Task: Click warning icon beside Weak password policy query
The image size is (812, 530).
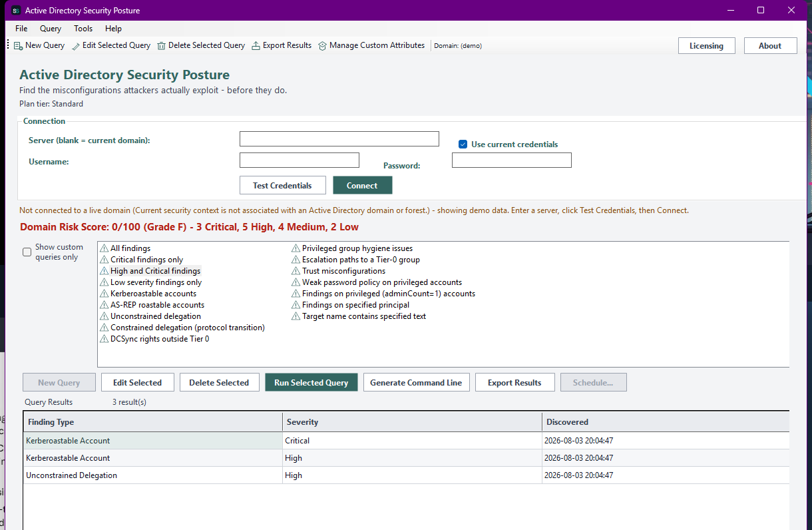Action: 296,282
